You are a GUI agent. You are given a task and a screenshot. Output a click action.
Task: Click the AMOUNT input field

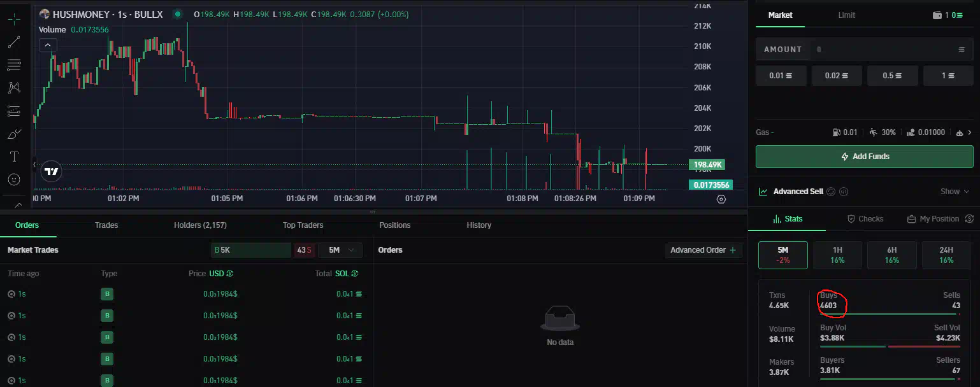pos(865,50)
